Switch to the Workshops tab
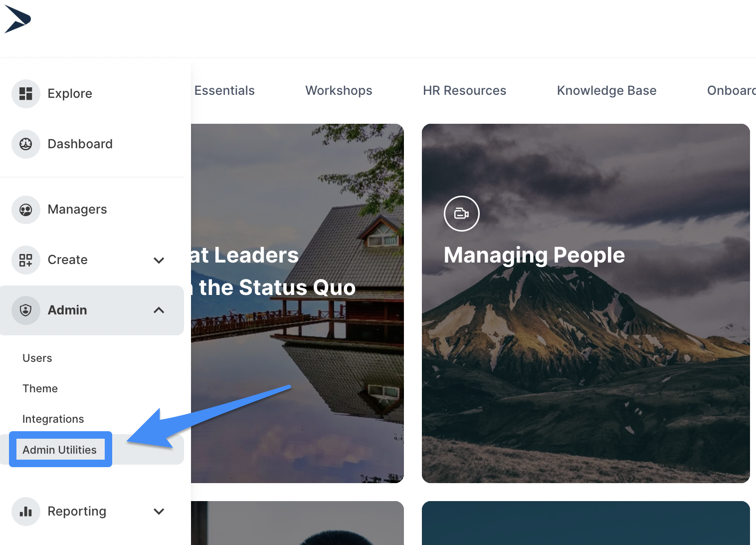This screenshot has height=545, width=756. (339, 91)
